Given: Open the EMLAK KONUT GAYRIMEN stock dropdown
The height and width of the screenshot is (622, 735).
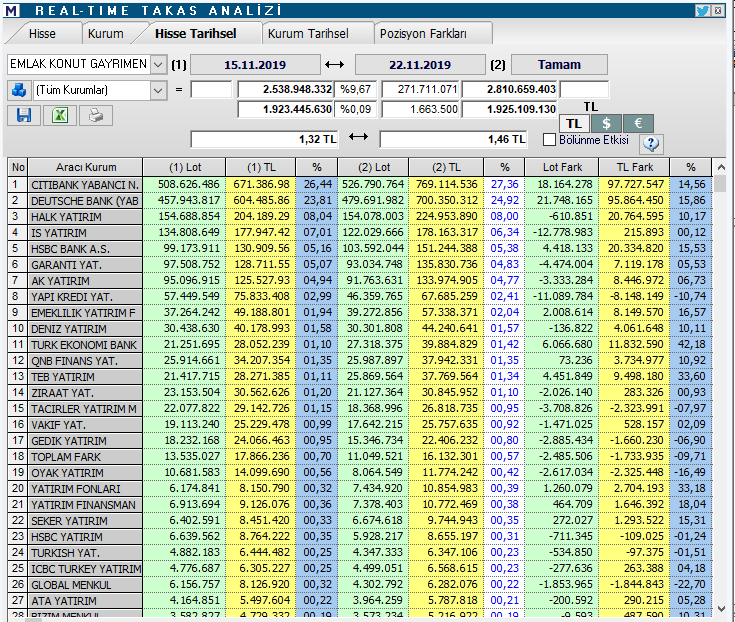Looking at the screenshot, I should click(x=158, y=64).
